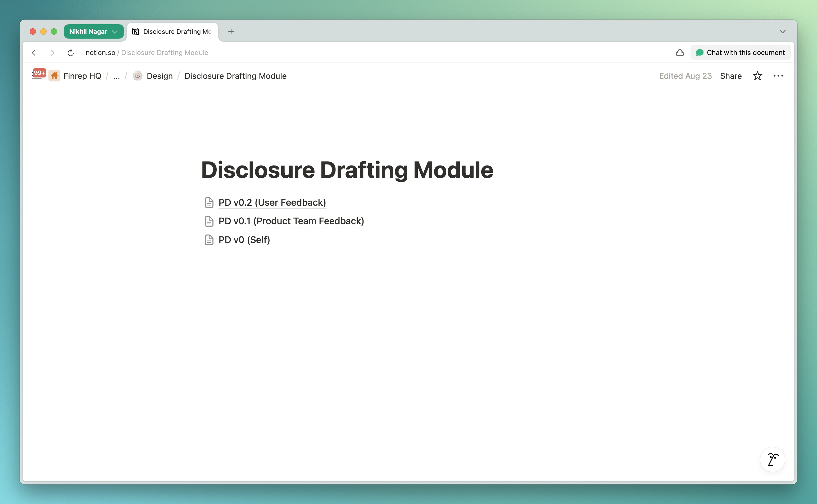The image size is (817, 504).
Task: Open PD v0.2 (User Feedback) page
Action: (272, 203)
